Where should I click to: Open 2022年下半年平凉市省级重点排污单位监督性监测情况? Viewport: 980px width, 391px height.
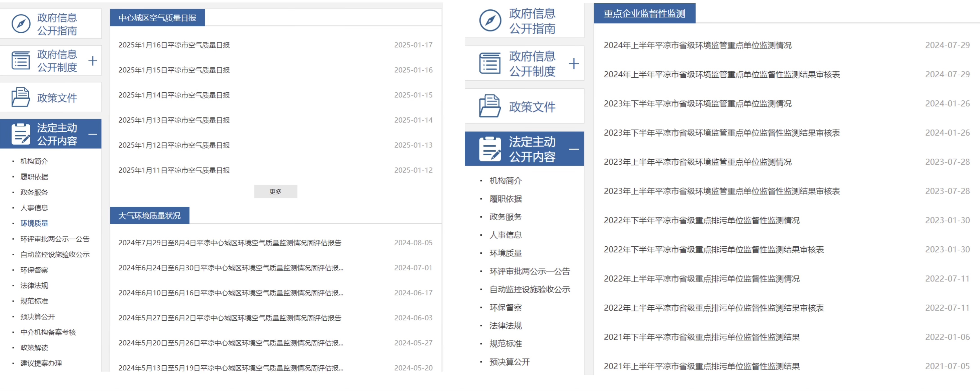point(702,220)
